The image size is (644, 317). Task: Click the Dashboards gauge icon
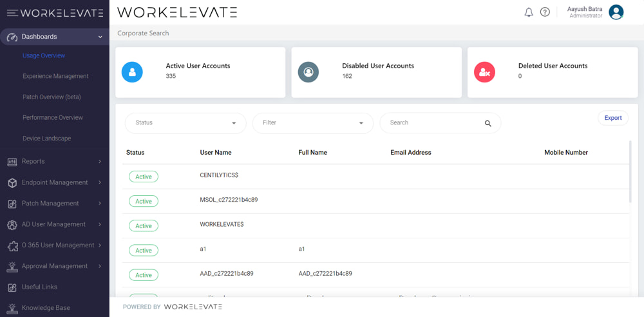[x=12, y=37]
